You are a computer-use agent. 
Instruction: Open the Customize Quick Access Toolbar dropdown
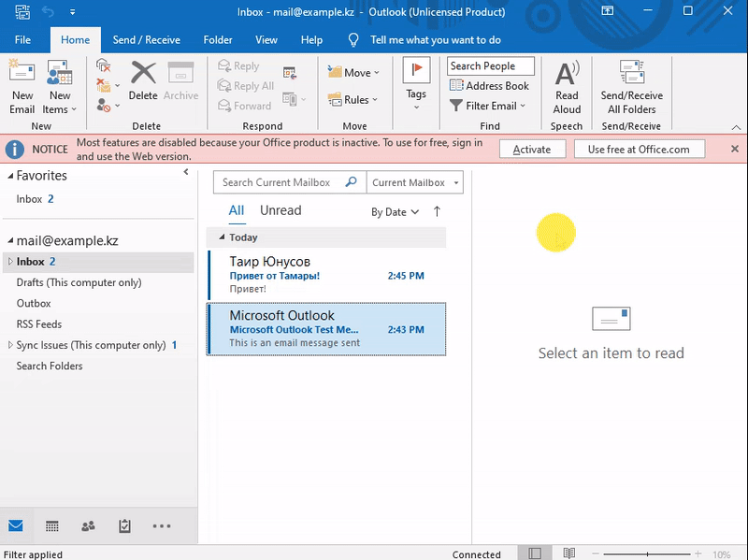pos(73,12)
